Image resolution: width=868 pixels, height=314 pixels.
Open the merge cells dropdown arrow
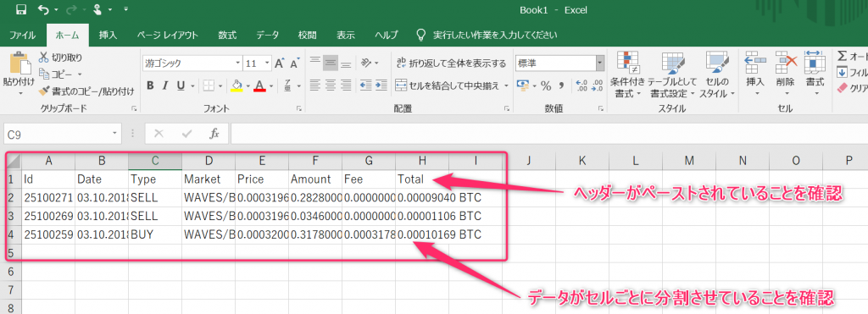pyautogui.click(x=507, y=86)
